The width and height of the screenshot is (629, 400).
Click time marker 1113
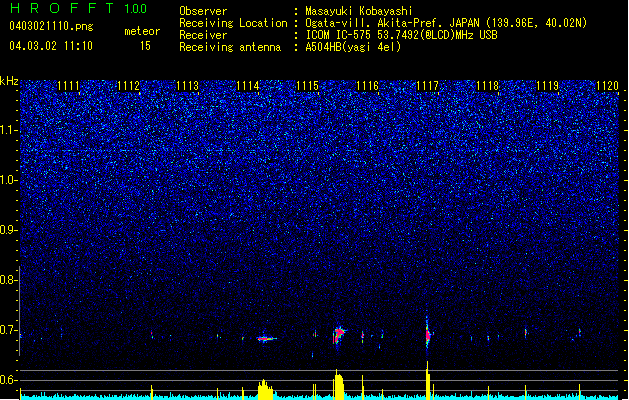pyautogui.click(x=188, y=86)
